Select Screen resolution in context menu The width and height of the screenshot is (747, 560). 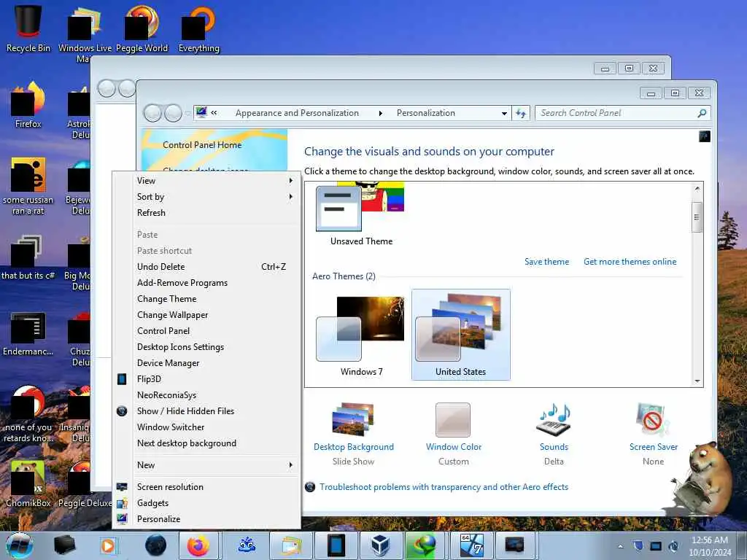coord(206,486)
